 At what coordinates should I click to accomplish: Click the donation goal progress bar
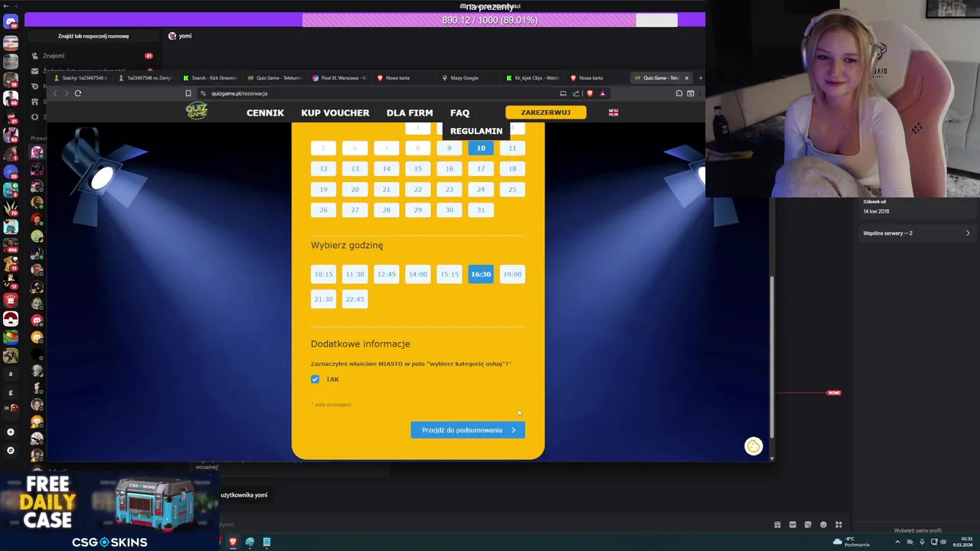[490, 20]
